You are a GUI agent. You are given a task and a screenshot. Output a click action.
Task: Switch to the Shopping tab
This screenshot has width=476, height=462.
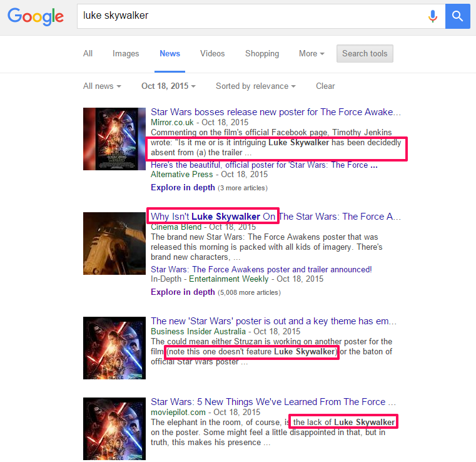(262, 53)
